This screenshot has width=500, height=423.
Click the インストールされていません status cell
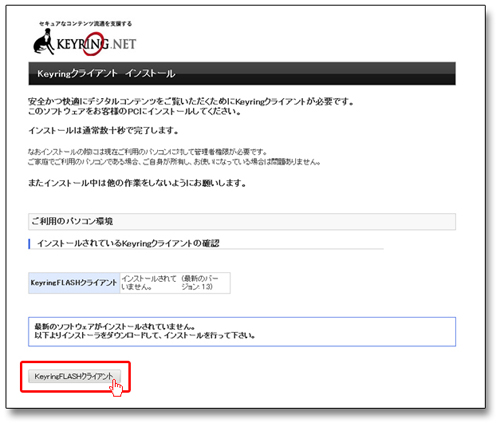click(x=149, y=283)
